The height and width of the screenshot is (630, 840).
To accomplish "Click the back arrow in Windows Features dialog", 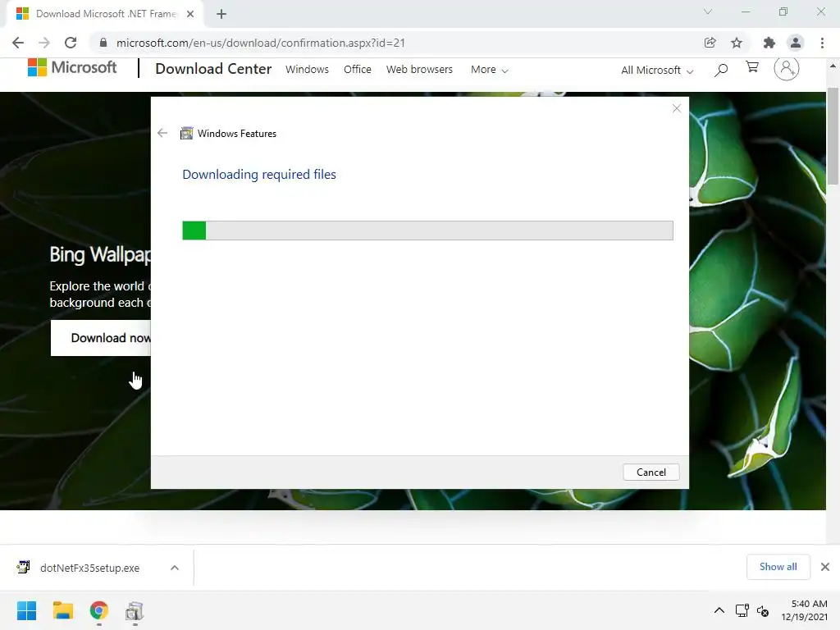I will (x=162, y=133).
